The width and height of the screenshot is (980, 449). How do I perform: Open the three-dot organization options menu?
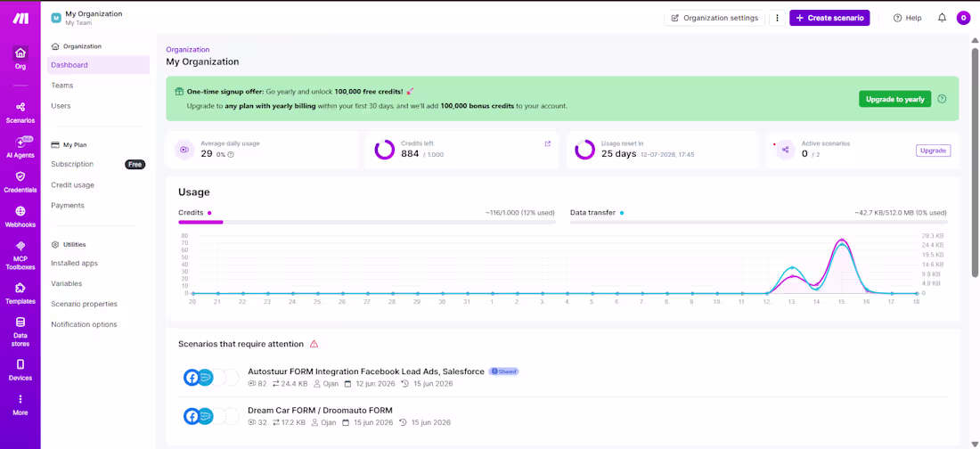tap(777, 18)
